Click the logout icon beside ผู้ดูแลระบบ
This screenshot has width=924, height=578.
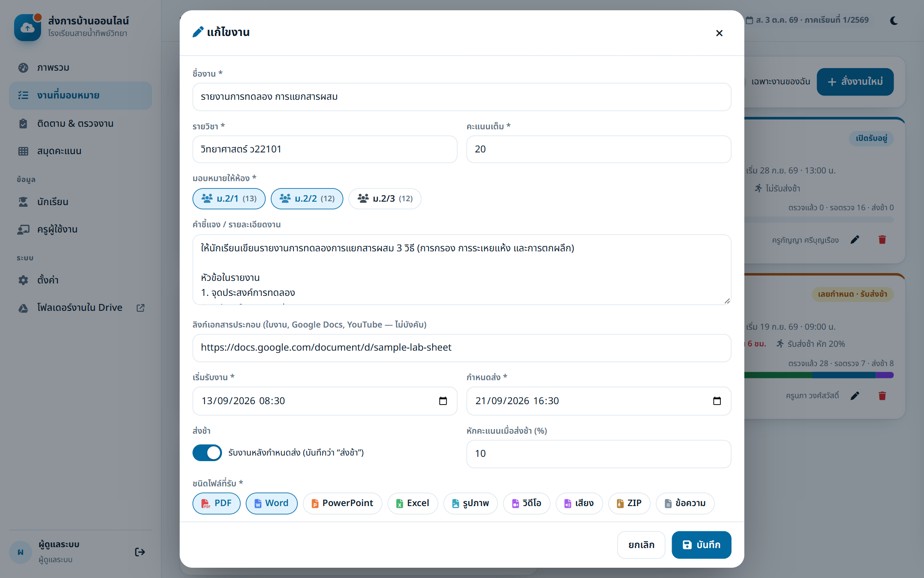(139, 552)
